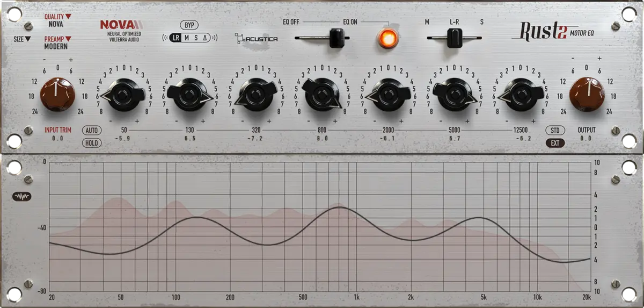Enable the AUTO button

[91, 131]
